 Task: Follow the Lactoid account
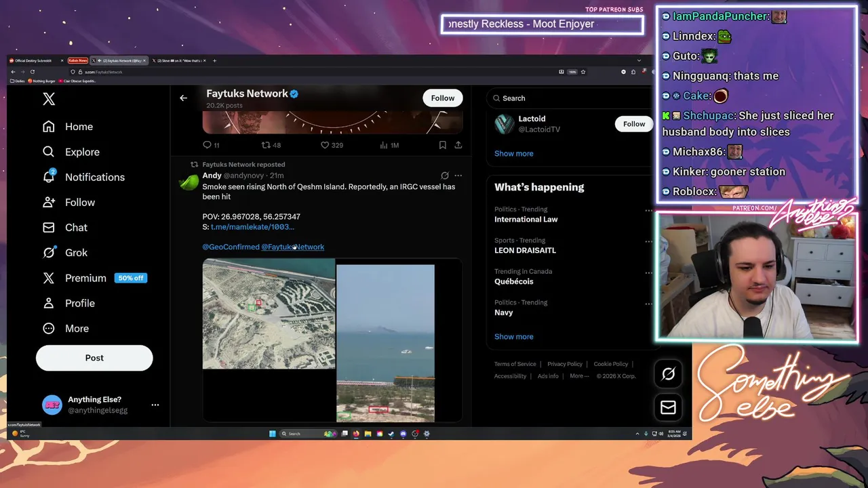634,123
